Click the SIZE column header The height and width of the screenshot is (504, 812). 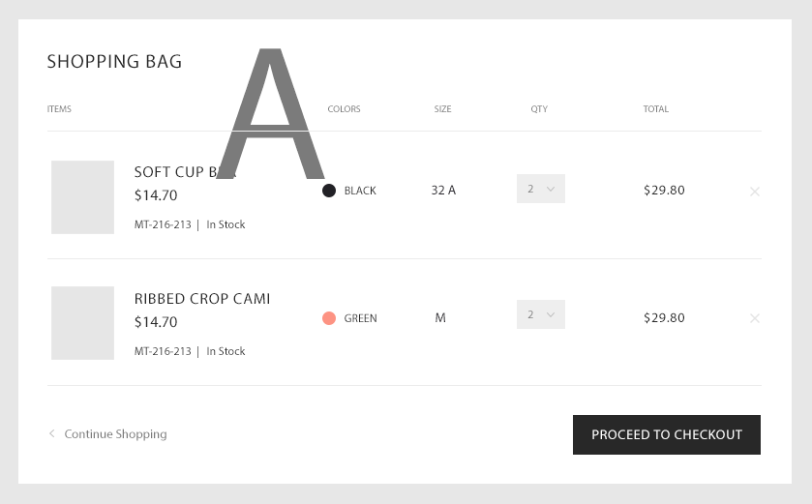tap(442, 109)
